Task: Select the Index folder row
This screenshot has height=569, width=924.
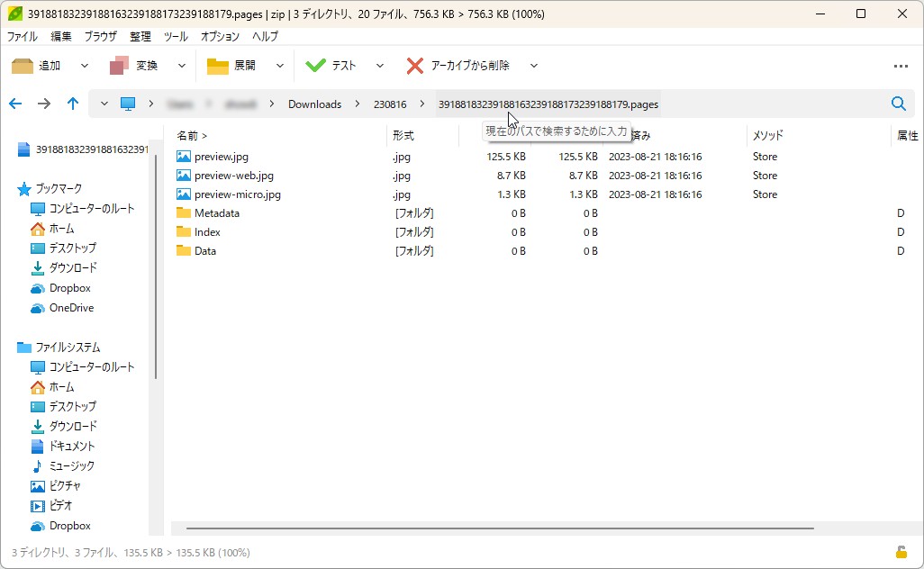Action: [x=546, y=232]
